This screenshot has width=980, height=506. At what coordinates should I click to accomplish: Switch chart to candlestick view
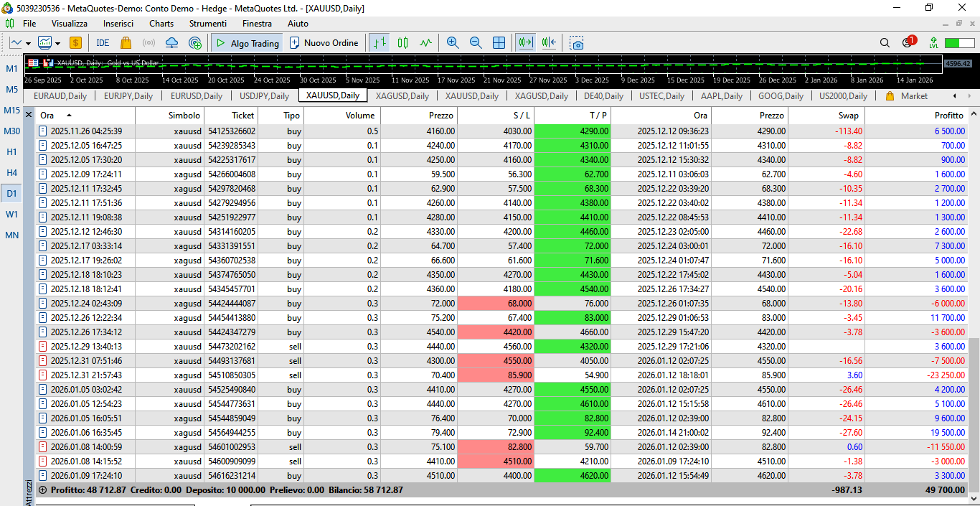(402, 43)
